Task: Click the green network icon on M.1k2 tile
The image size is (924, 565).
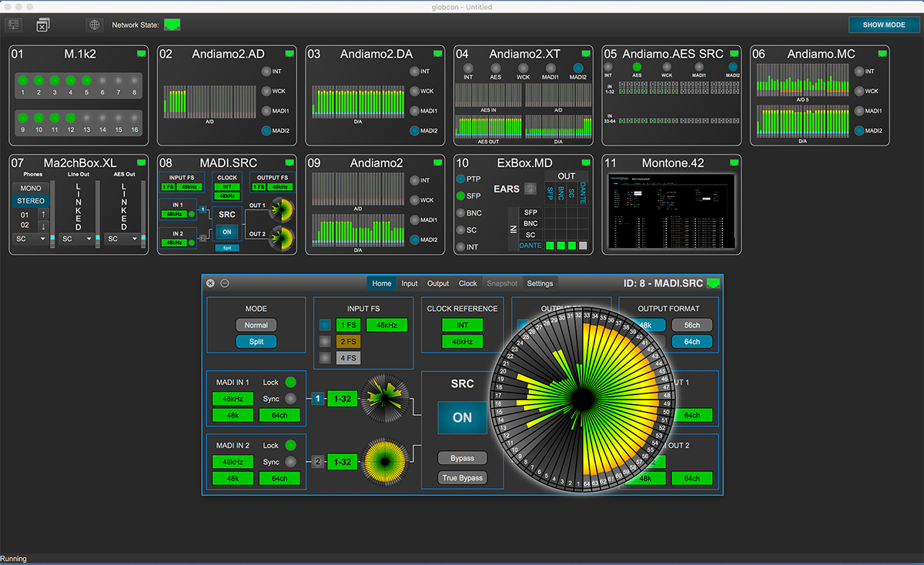Action: click(141, 53)
